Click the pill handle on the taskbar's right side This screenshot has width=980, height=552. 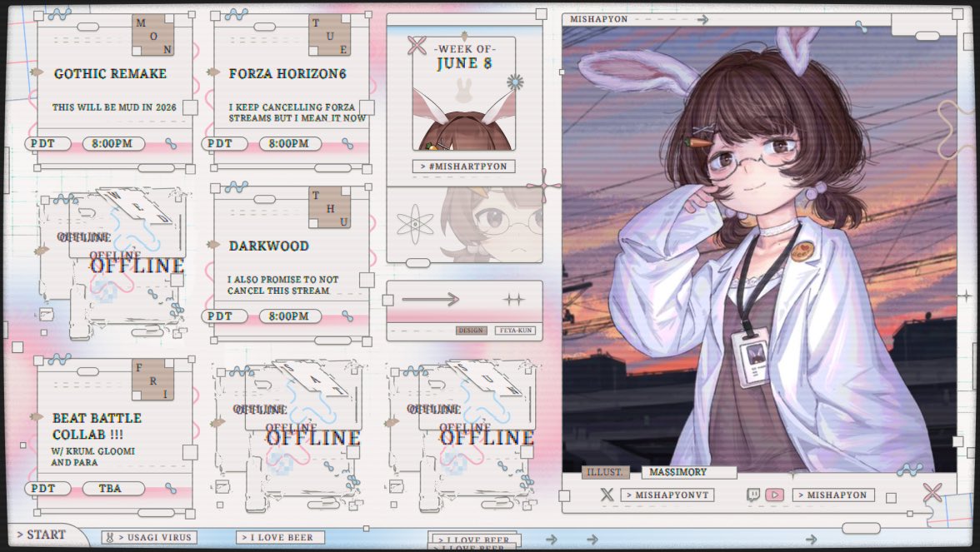point(862,528)
